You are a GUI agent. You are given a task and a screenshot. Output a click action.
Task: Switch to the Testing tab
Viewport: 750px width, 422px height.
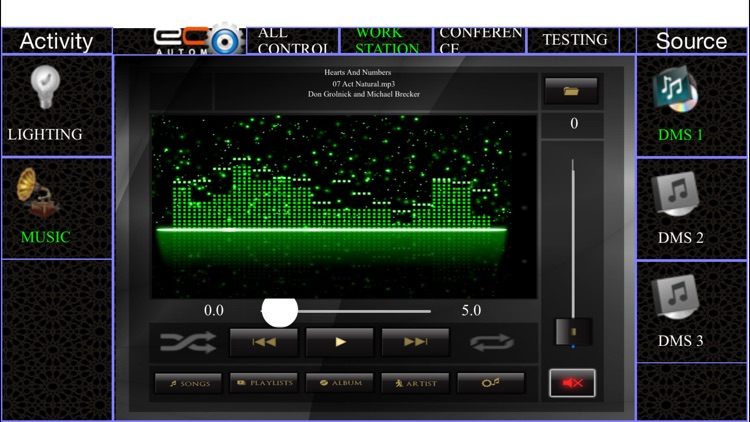click(574, 40)
